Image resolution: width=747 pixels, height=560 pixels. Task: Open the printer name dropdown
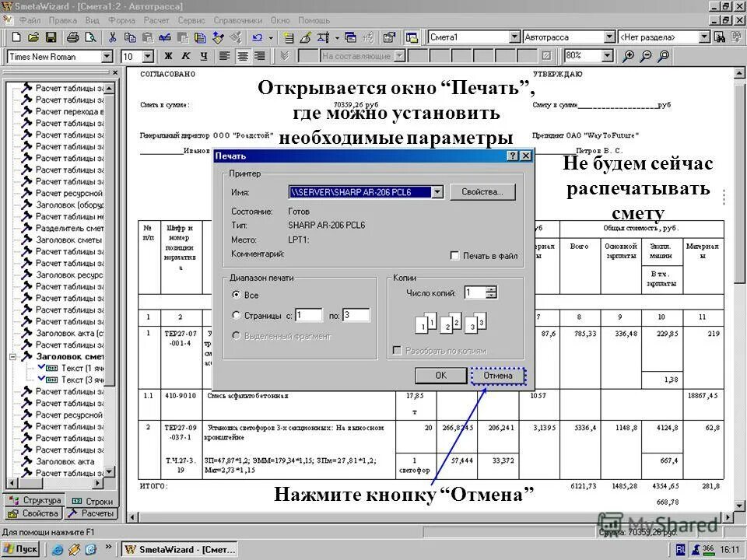(438, 191)
